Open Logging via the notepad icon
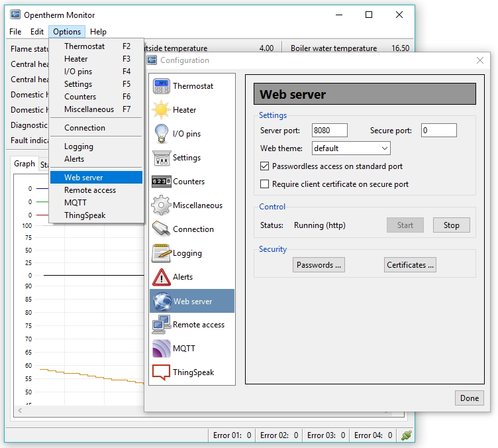The width and height of the screenshot is (498, 448). coord(162,253)
